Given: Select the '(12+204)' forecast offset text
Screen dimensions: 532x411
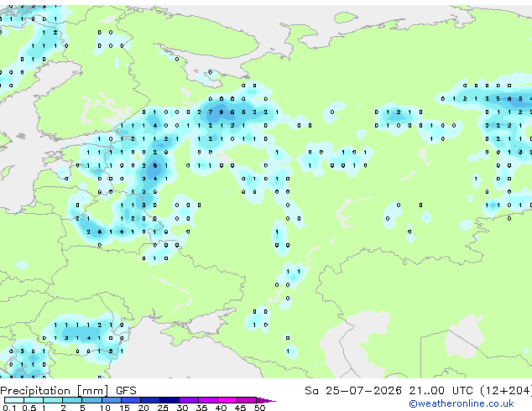Looking at the screenshot, I should tap(506, 391).
